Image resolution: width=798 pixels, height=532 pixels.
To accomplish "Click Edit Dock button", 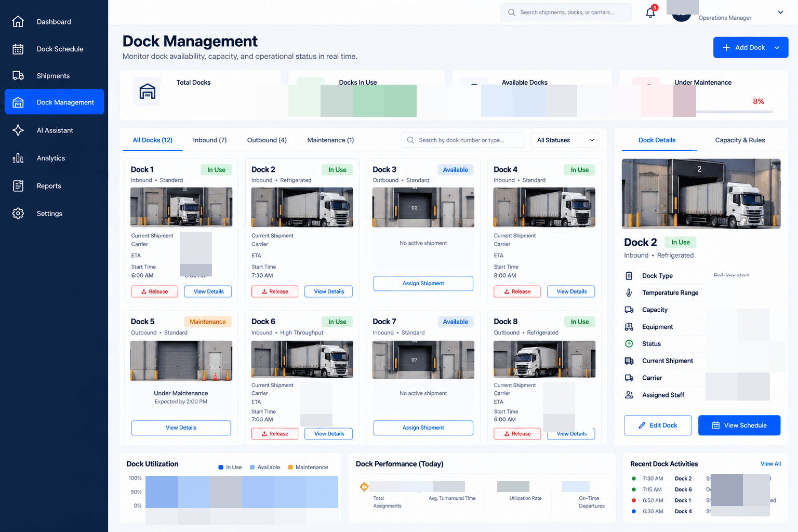I will (x=658, y=425).
